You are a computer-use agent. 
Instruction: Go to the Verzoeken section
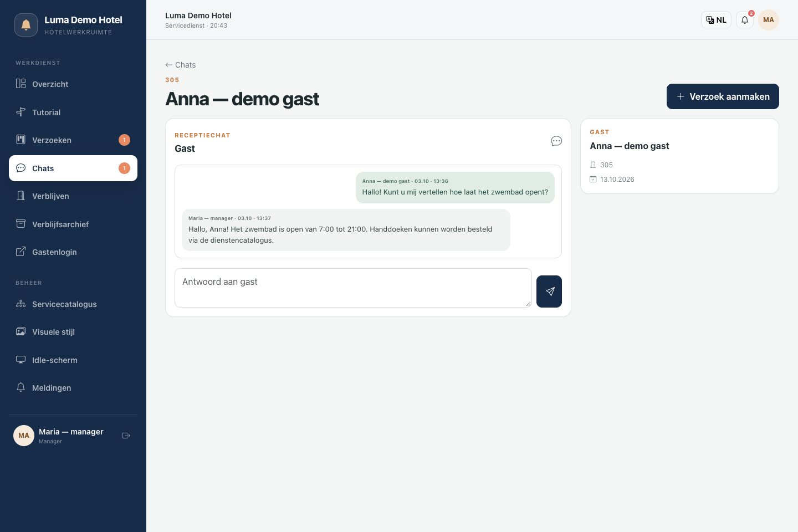click(73, 140)
